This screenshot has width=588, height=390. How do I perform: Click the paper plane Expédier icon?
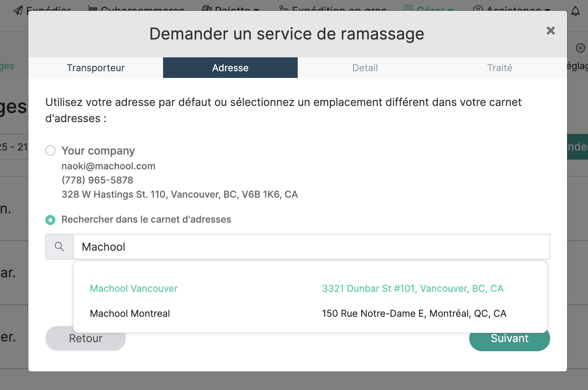point(18,10)
